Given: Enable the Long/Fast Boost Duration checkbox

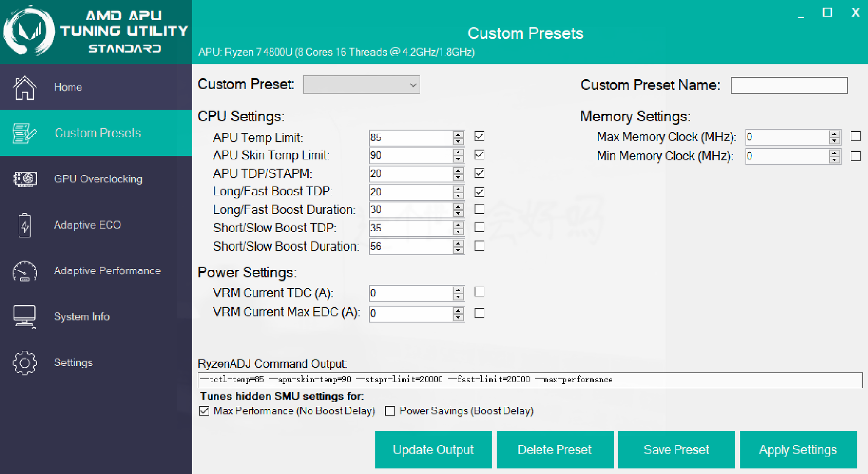Looking at the screenshot, I should pos(479,209).
